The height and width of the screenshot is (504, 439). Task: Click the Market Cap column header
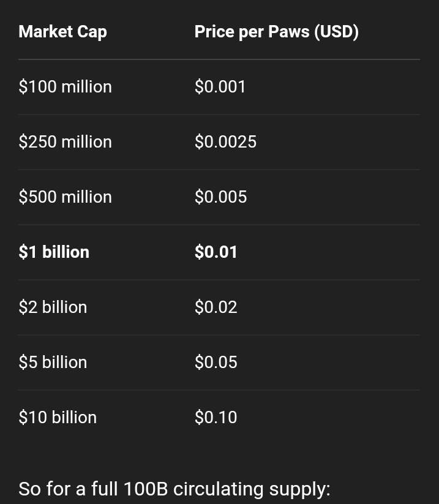point(62,32)
